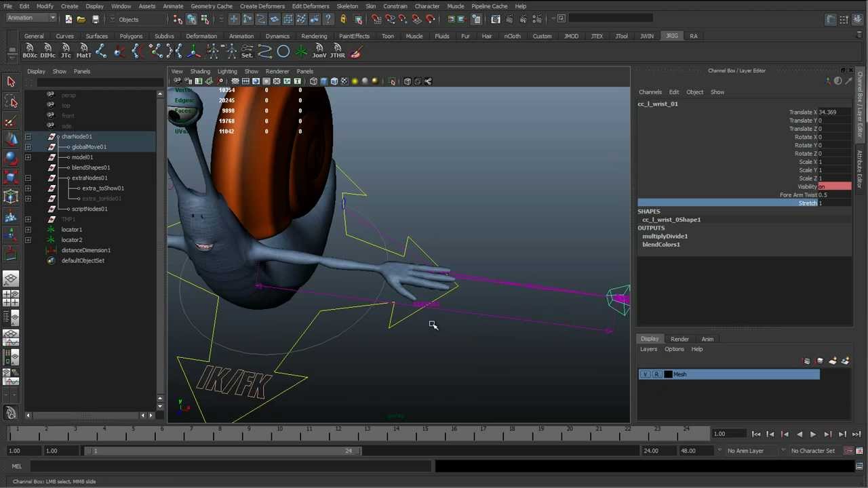Toggle select by hierarchy mode
Screen dimensions: 868x488
point(178,19)
